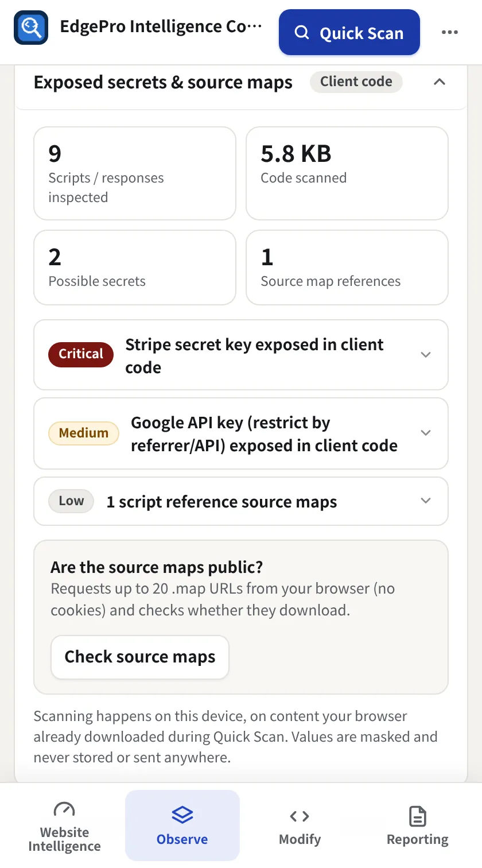The image size is (482, 868).
Task: Click 'Requests up to 20 .map URLs' description
Action: coord(223,599)
